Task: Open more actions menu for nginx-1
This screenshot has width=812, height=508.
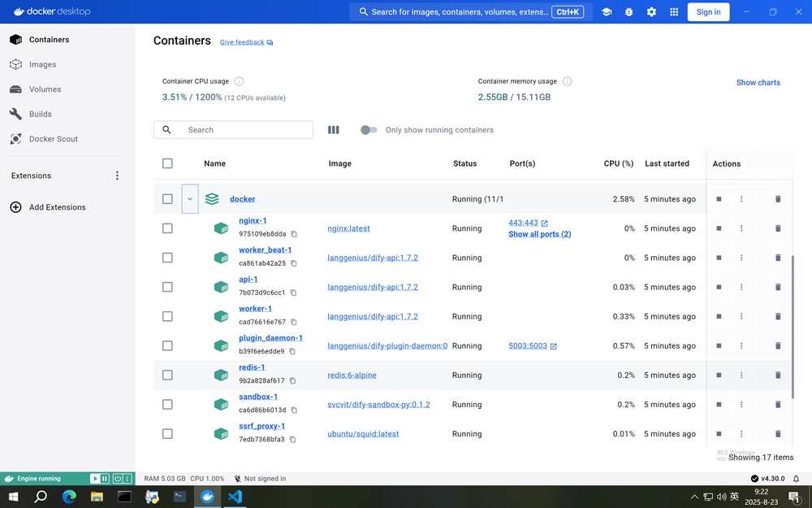Action: tap(741, 228)
